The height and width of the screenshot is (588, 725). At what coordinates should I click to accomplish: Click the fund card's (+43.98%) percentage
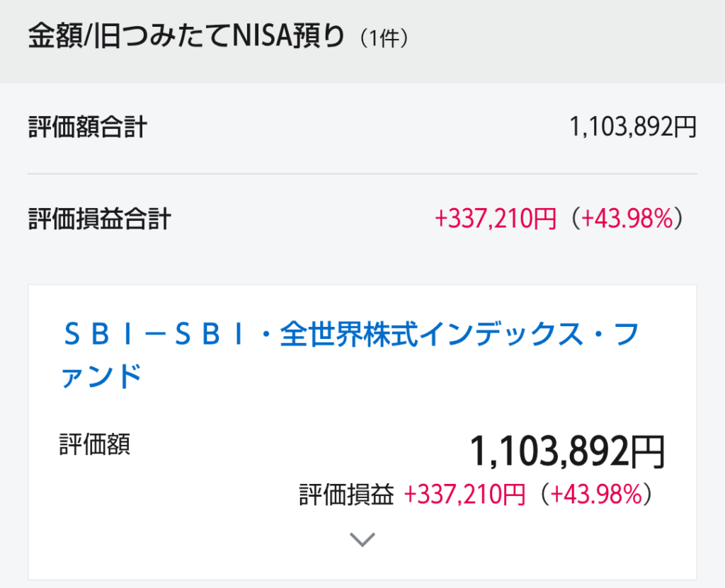coord(596,494)
